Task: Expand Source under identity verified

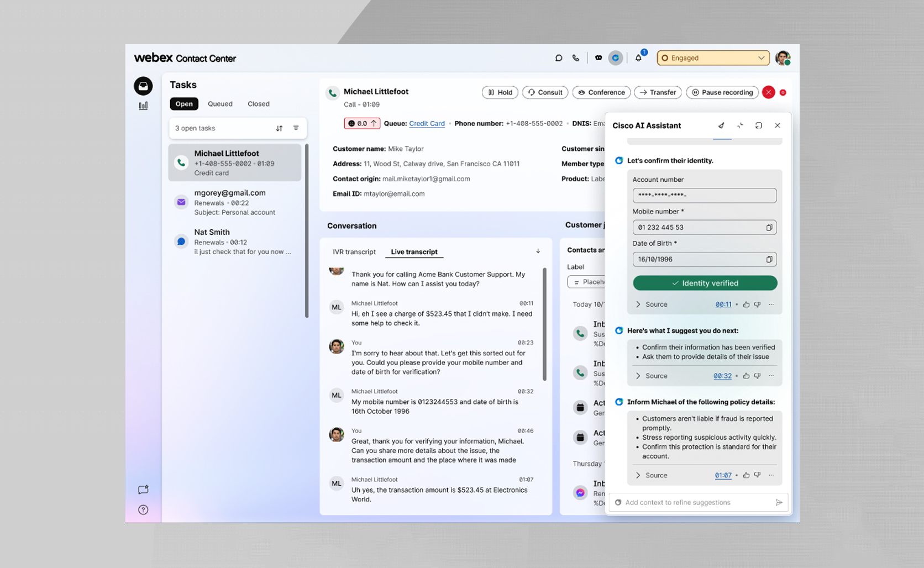Action: [651, 304]
